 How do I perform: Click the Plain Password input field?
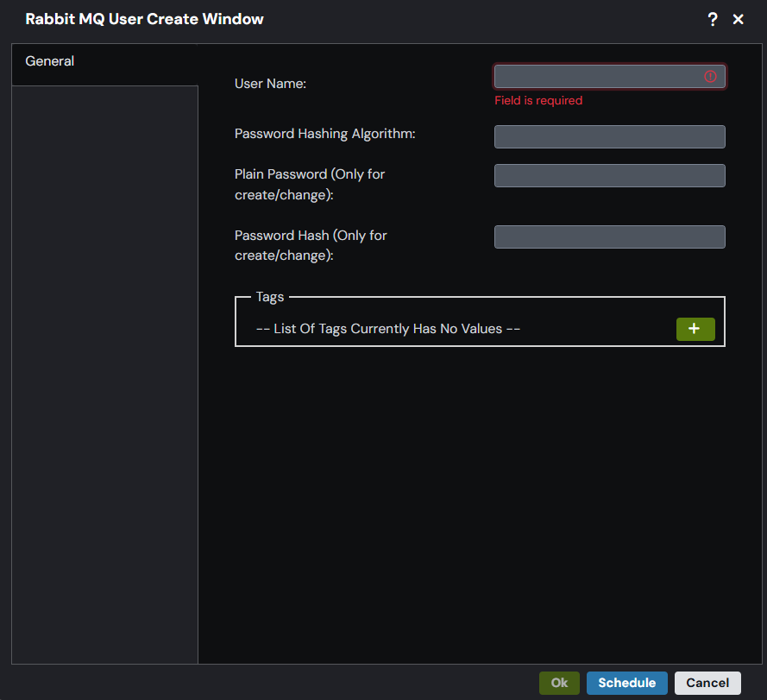click(609, 176)
